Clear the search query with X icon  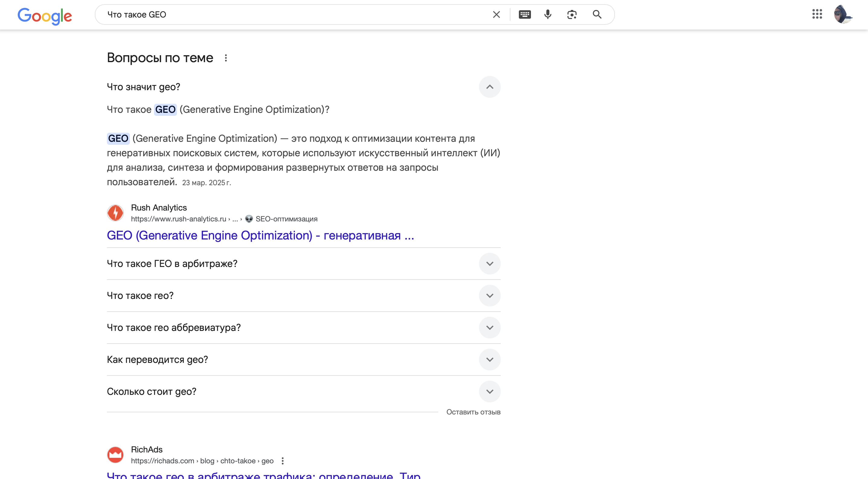(x=496, y=14)
